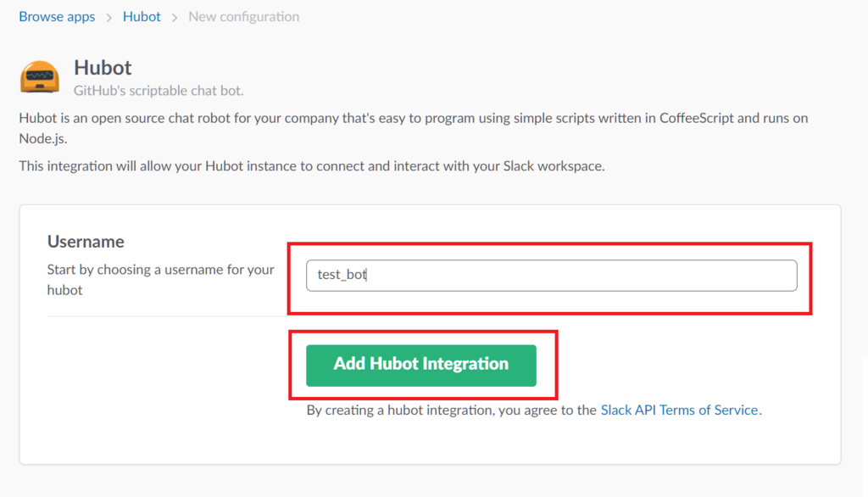The width and height of the screenshot is (868, 497).
Task: Click the Hubot robot logo icon
Action: [40, 77]
